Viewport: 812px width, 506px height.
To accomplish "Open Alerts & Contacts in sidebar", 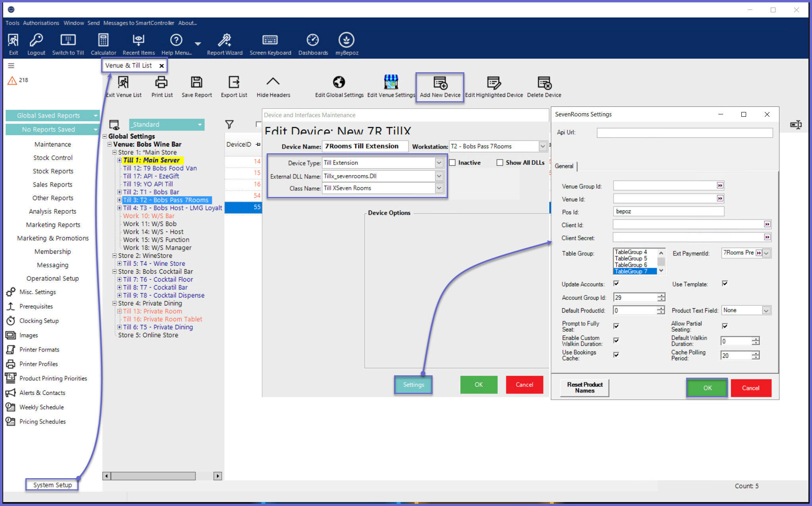I will pos(42,393).
